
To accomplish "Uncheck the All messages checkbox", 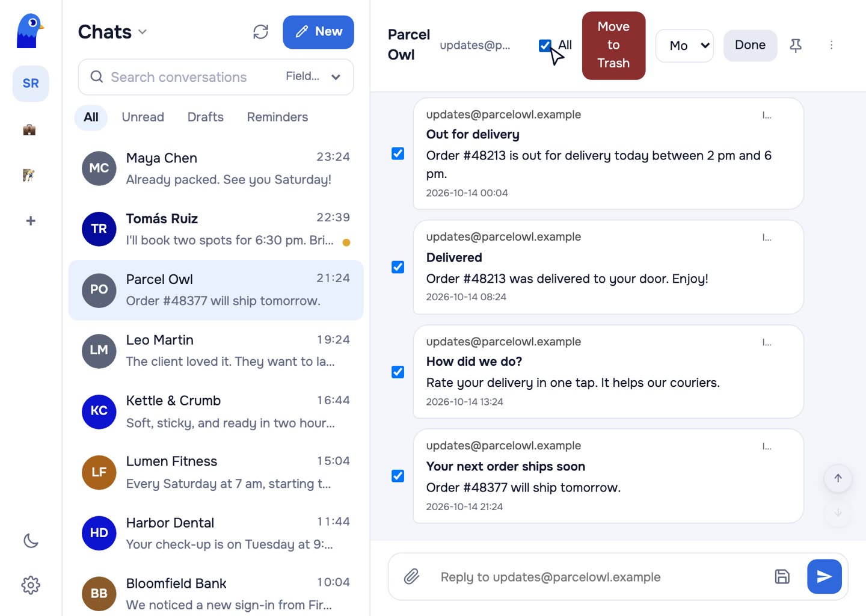I will click(545, 45).
